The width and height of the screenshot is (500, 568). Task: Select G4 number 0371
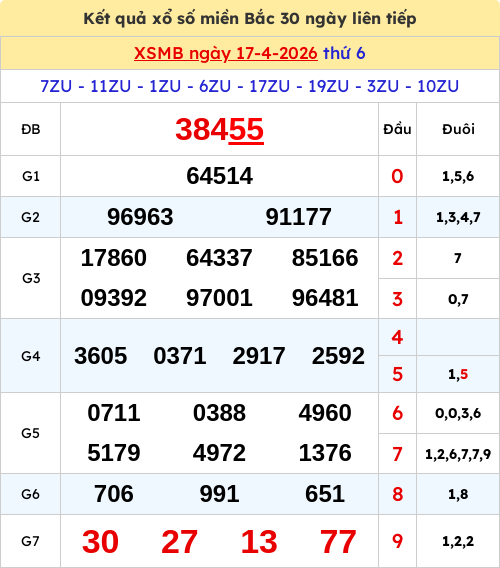pyautogui.click(x=180, y=356)
